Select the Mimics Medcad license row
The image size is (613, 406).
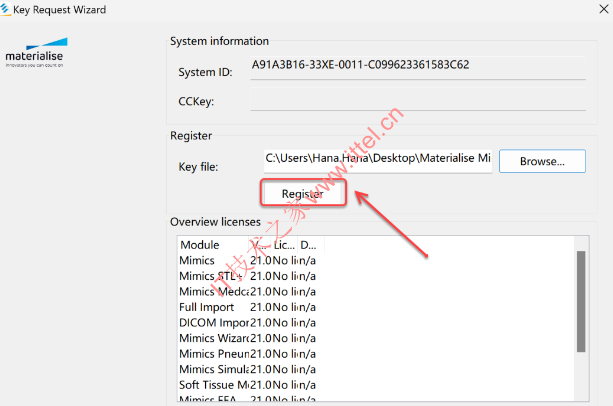pos(247,292)
